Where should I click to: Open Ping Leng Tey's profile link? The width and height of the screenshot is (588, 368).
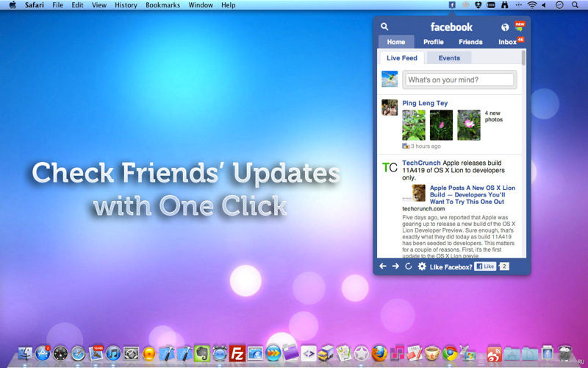(425, 103)
